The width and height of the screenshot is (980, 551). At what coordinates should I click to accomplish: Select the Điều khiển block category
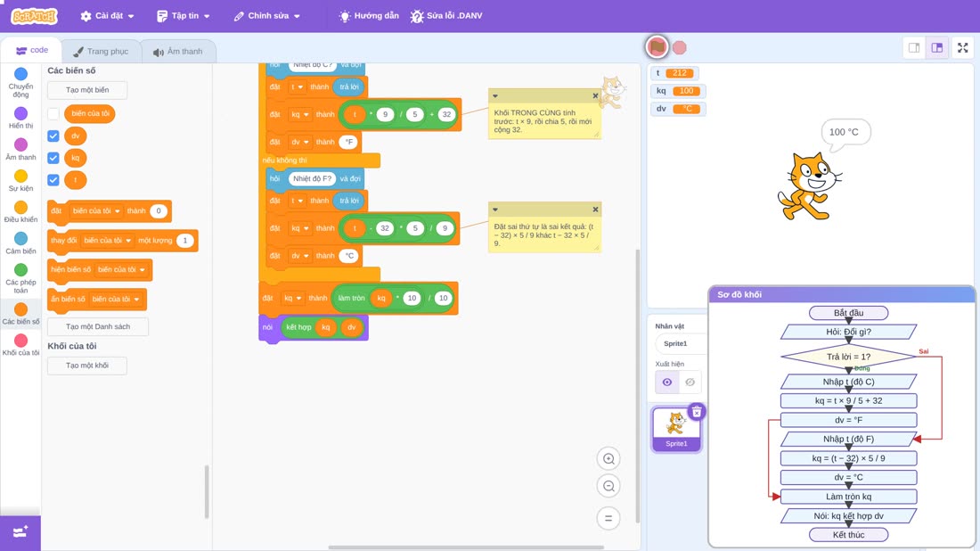pyautogui.click(x=20, y=211)
